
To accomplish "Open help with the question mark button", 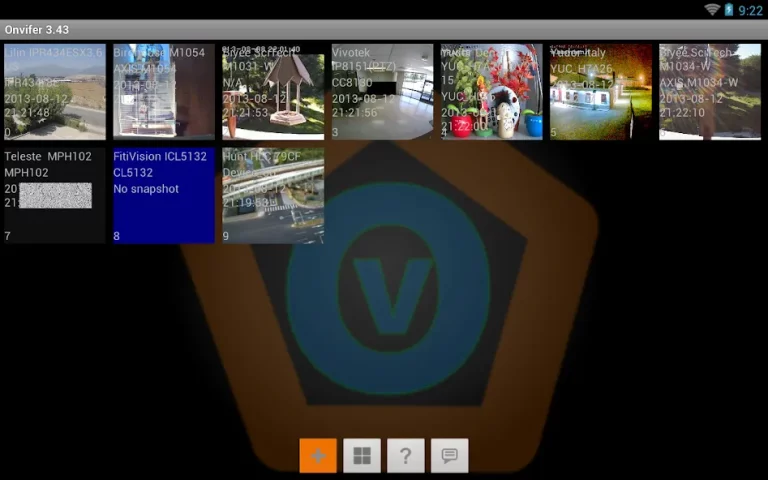I will pos(406,456).
